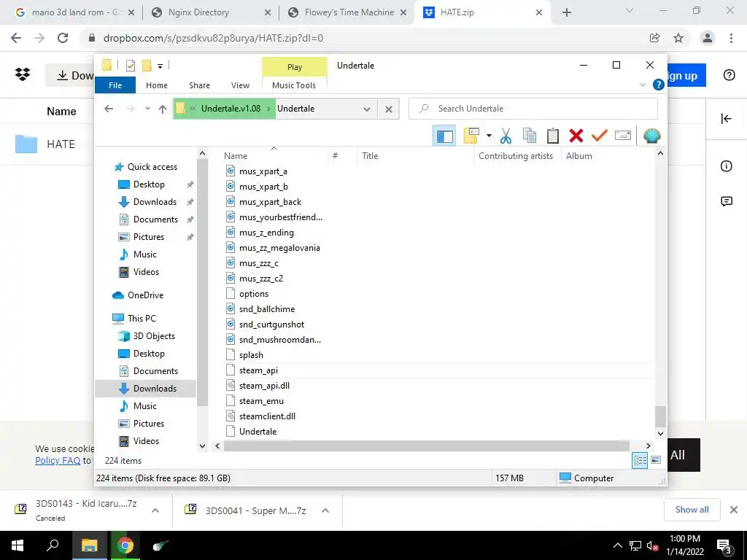Image resolution: width=747 pixels, height=560 pixels.
Task: Open the View ribbon tab
Action: pos(240,85)
